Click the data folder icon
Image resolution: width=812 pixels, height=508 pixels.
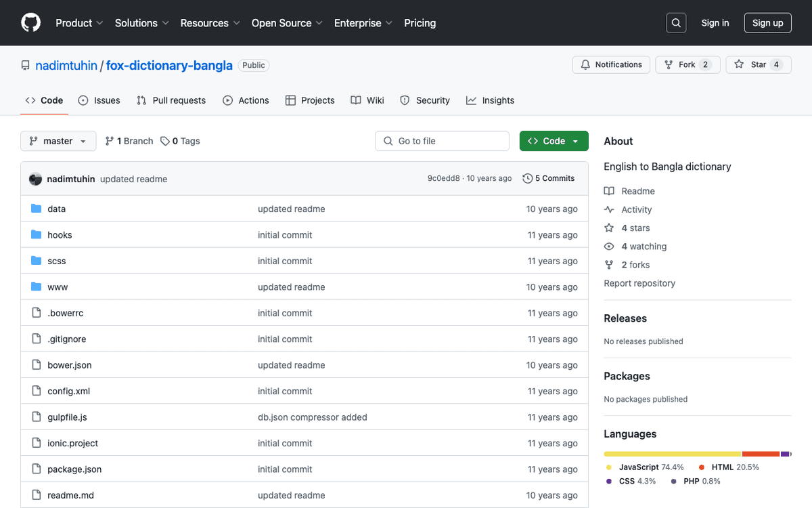point(37,209)
